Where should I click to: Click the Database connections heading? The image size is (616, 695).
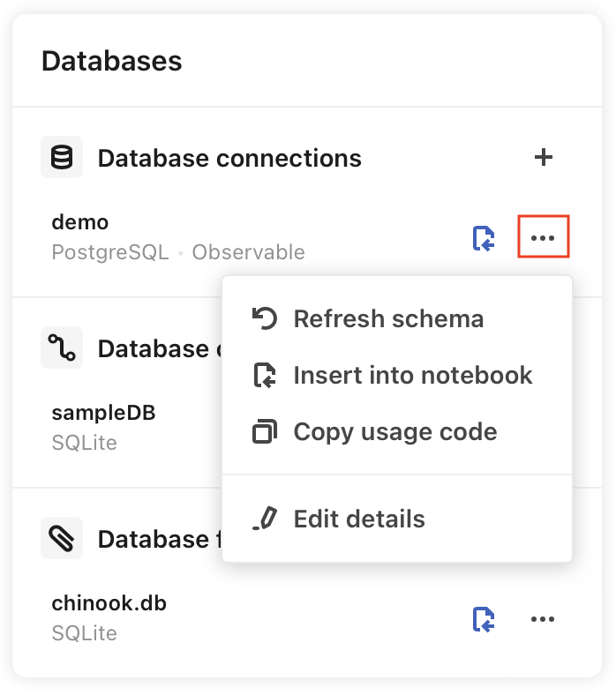[x=229, y=158]
